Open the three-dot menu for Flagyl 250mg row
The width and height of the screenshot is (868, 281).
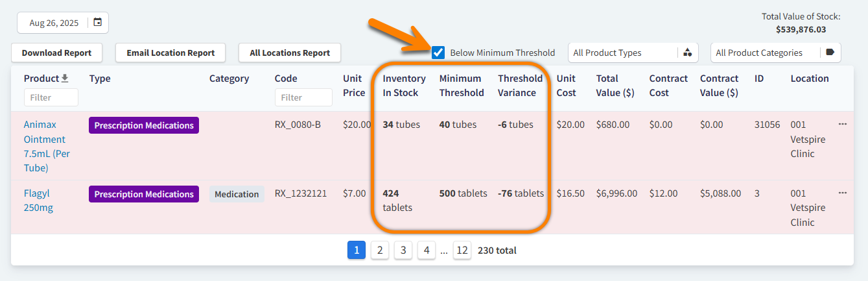pyautogui.click(x=842, y=193)
